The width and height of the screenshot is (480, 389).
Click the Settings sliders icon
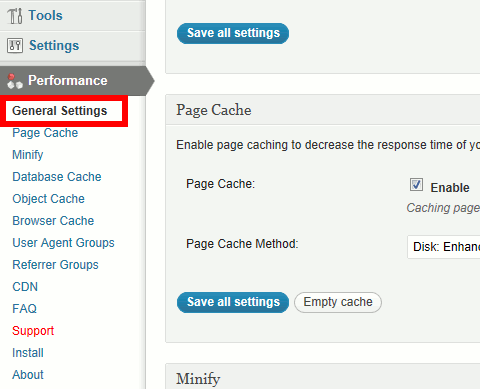pyautogui.click(x=15, y=45)
